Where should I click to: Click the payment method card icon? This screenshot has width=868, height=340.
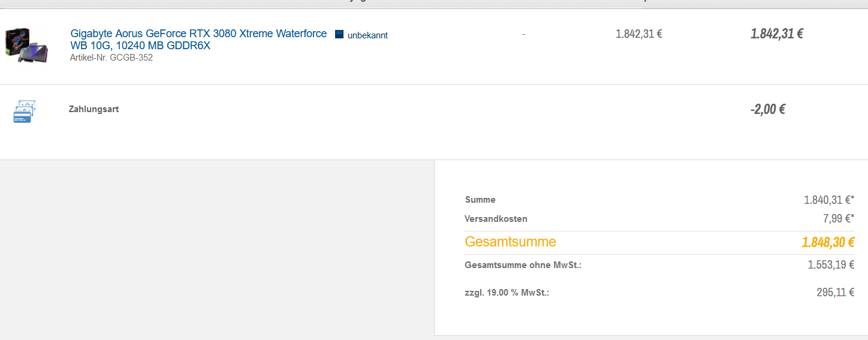pos(24,112)
